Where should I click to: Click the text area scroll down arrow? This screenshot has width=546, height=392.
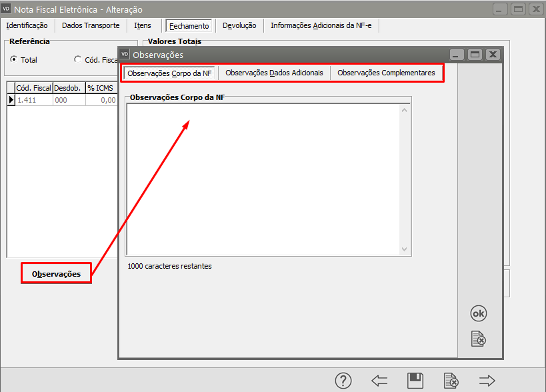(404, 249)
